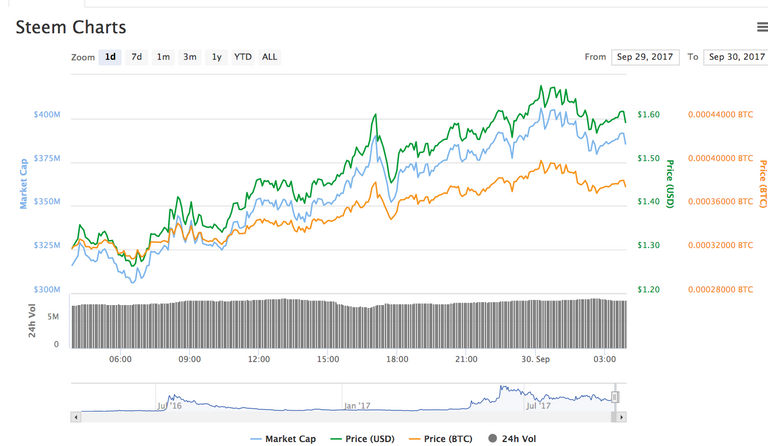The height and width of the screenshot is (446, 768).
Task: Click the navigator range handle
Action: click(x=615, y=397)
